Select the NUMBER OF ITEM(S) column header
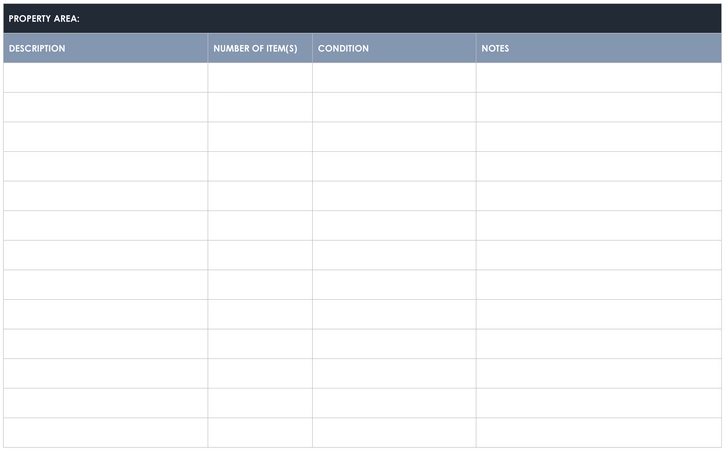Image resolution: width=725 pixels, height=451 pixels. pyautogui.click(x=260, y=48)
